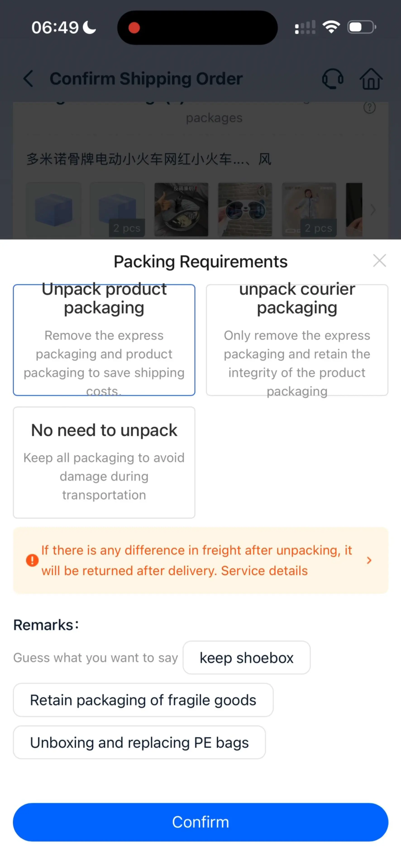Select "Unpack product packaging" option
The width and height of the screenshot is (401, 868).
point(104,340)
